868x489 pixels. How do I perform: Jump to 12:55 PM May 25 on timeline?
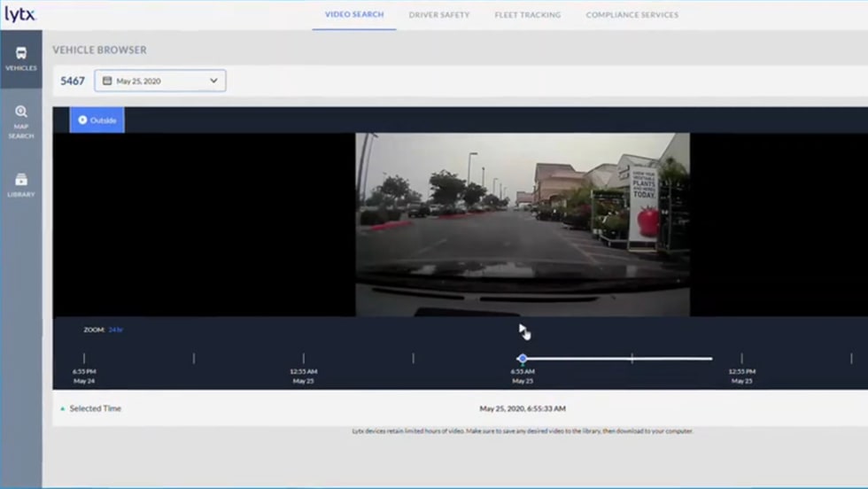[x=741, y=359]
